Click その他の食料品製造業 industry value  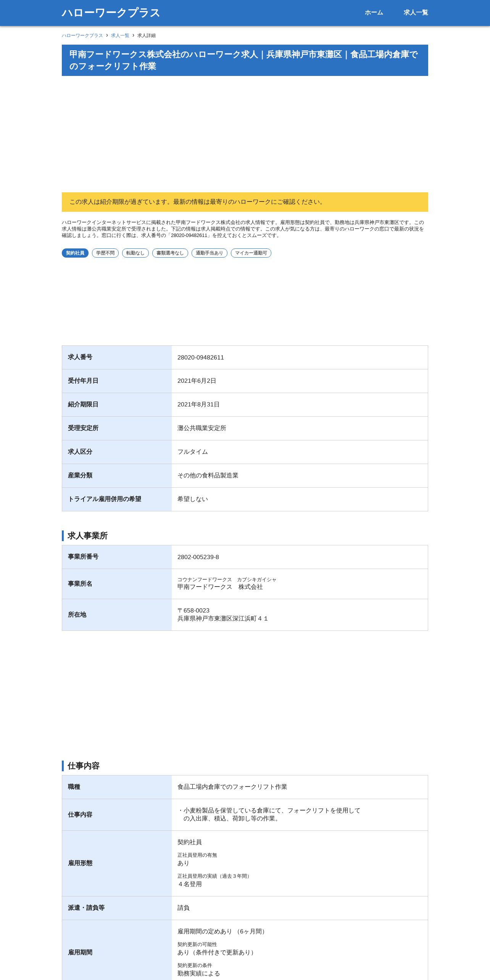click(x=208, y=475)
